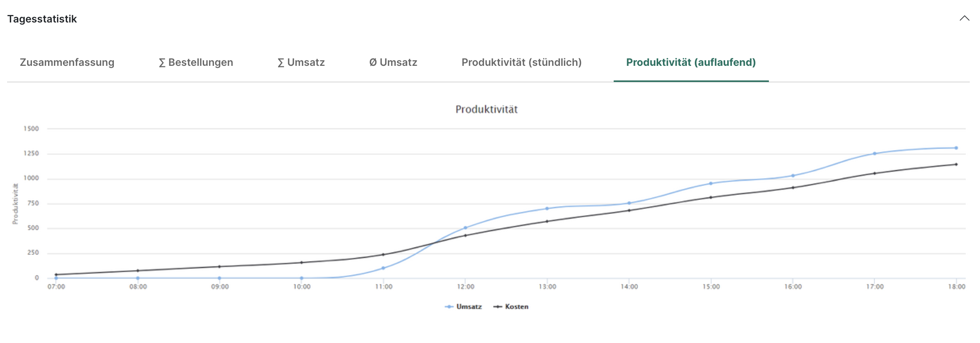Click the Produktivität chart title
Viewport: 980px width, 343px height.
[486, 109]
